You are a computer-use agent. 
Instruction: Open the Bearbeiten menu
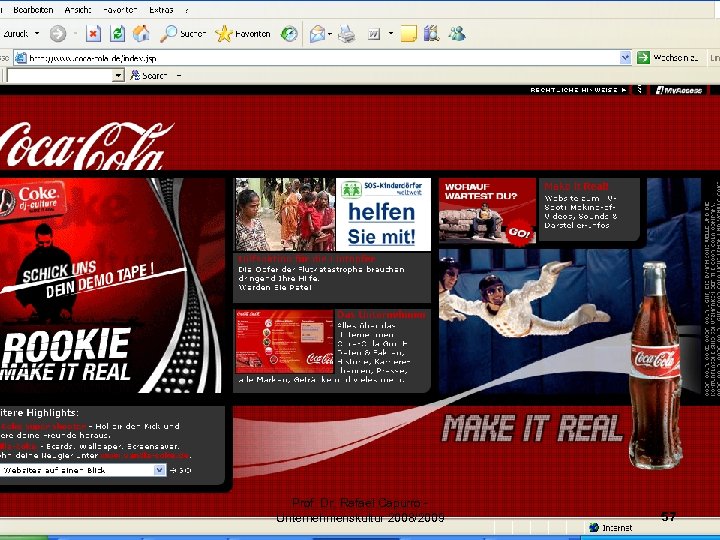tap(33, 10)
